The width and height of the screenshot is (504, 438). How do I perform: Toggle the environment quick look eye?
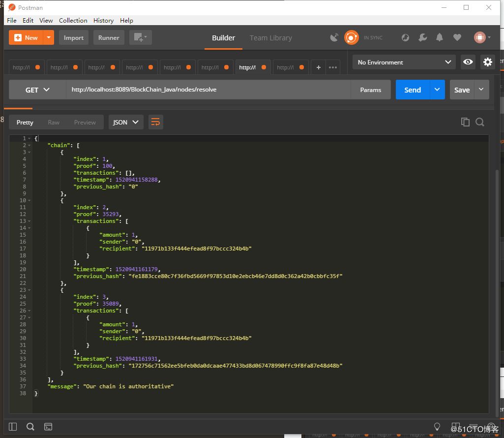coord(468,62)
